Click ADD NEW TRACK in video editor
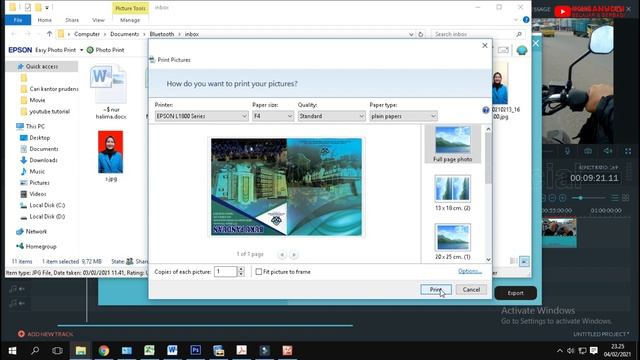This screenshot has height=360, width=640. (x=45, y=334)
